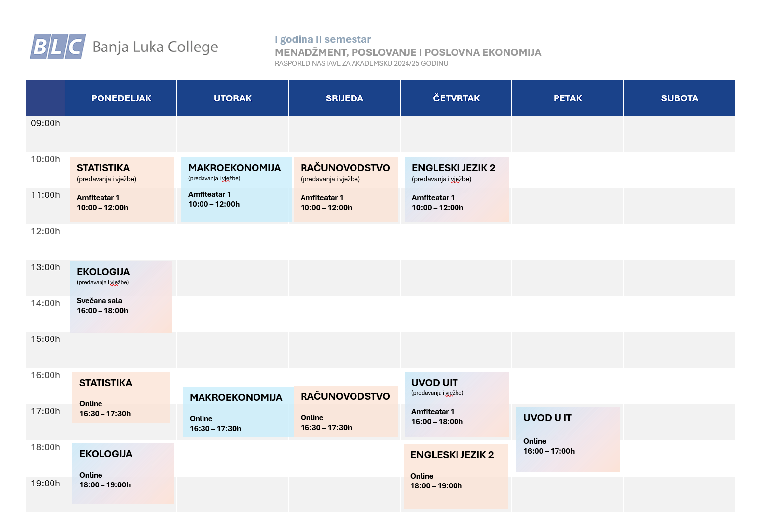Image resolution: width=761 pixels, height=532 pixels.
Task: Select the UTORAK column header
Action: (232, 98)
